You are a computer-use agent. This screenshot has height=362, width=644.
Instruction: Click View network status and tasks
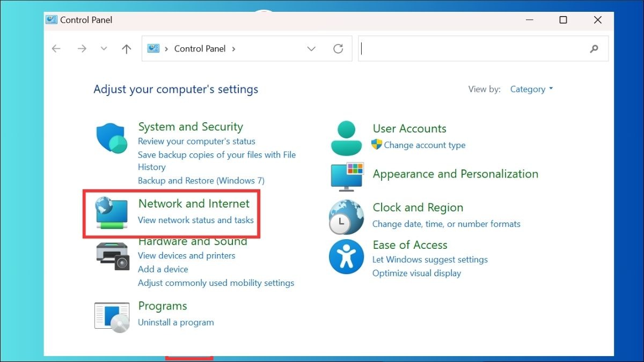(x=196, y=220)
